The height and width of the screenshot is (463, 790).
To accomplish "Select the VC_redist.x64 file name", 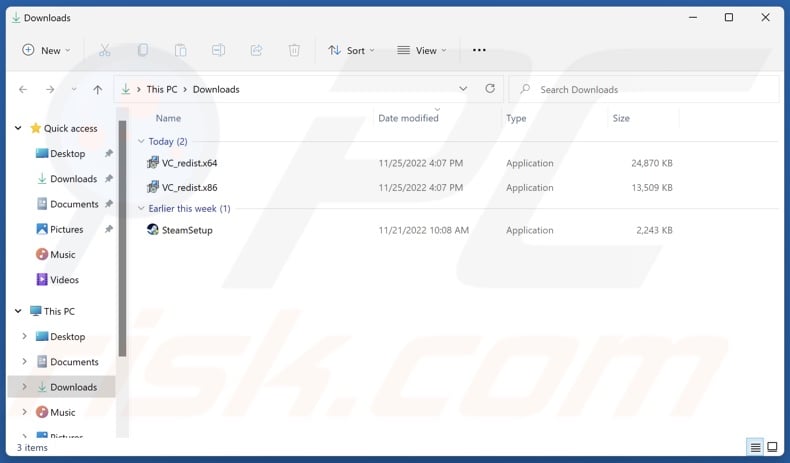I will (189, 163).
